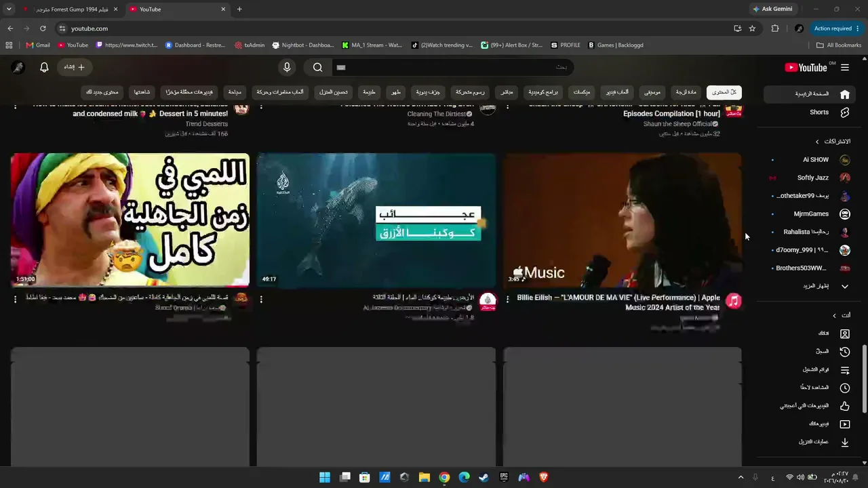Open options menu for اللمبي video
The image size is (868, 488).
pyautogui.click(x=15, y=299)
